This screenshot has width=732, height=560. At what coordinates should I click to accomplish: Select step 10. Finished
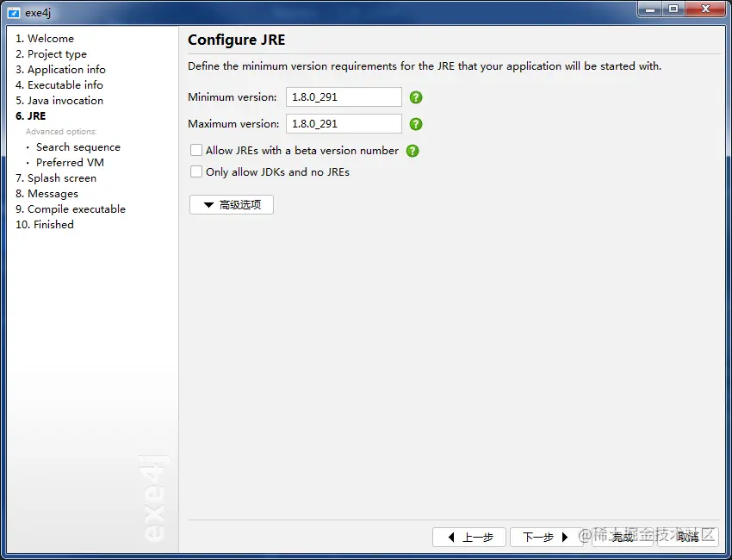(x=45, y=224)
